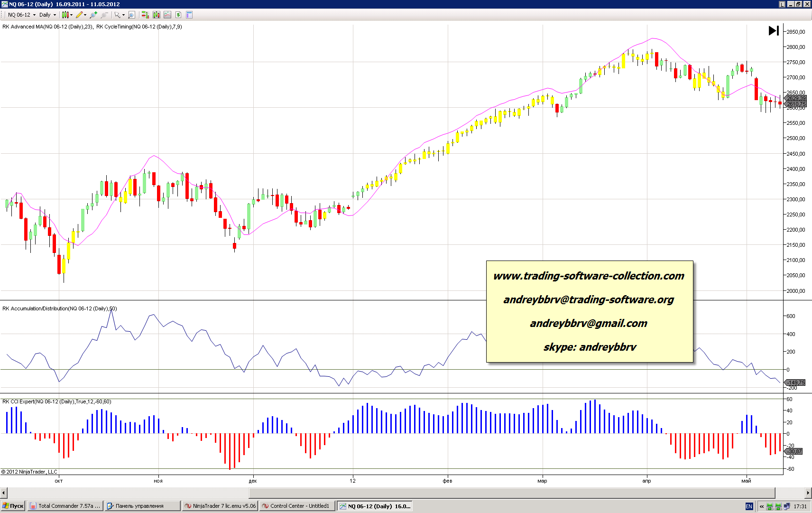Open the chart properties icon
Viewport: 812px width, 513px height.
[x=189, y=15]
